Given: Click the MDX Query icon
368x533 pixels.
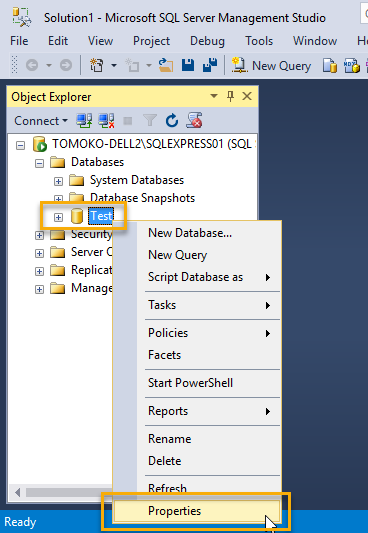Looking at the screenshot, I should tap(352, 65).
